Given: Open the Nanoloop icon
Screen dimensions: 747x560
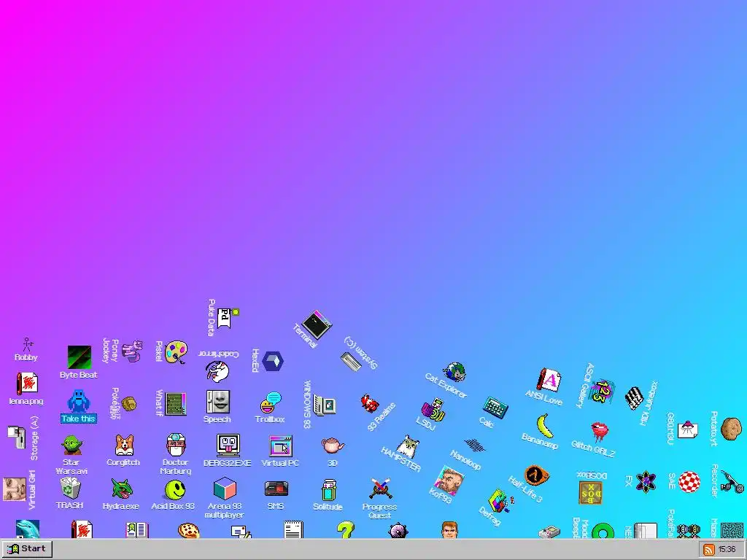Looking at the screenshot, I should pos(474,446).
